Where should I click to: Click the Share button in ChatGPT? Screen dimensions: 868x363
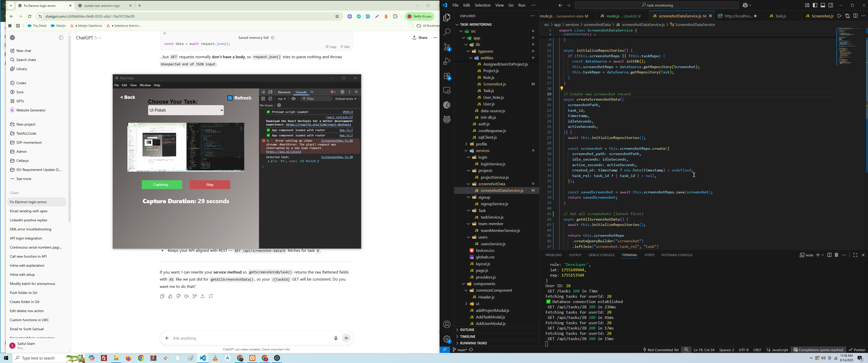coord(420,38)
